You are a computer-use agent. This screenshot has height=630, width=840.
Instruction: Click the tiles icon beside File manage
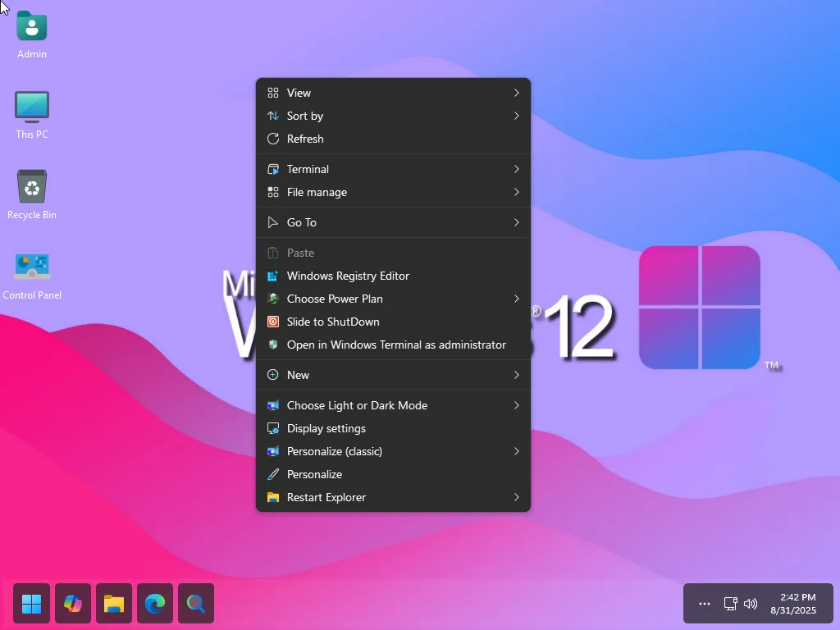(x=273, y=192)
